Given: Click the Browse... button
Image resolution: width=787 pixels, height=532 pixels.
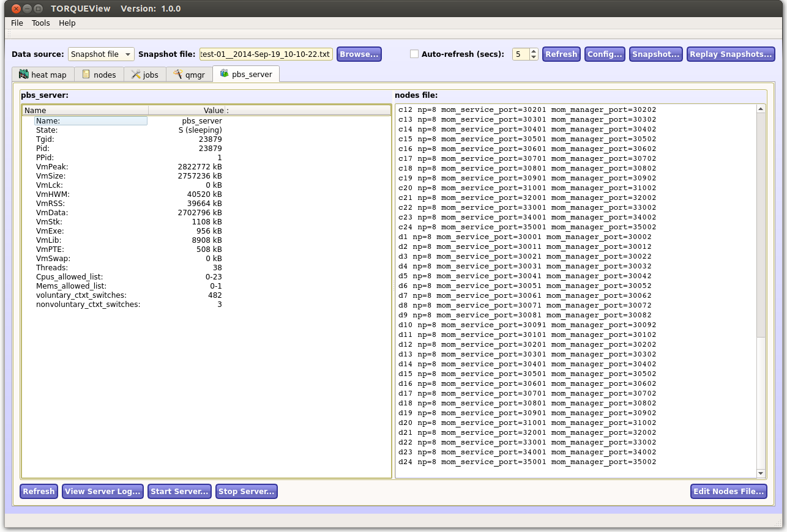Looking at the screenshot, I should (359, 54).
